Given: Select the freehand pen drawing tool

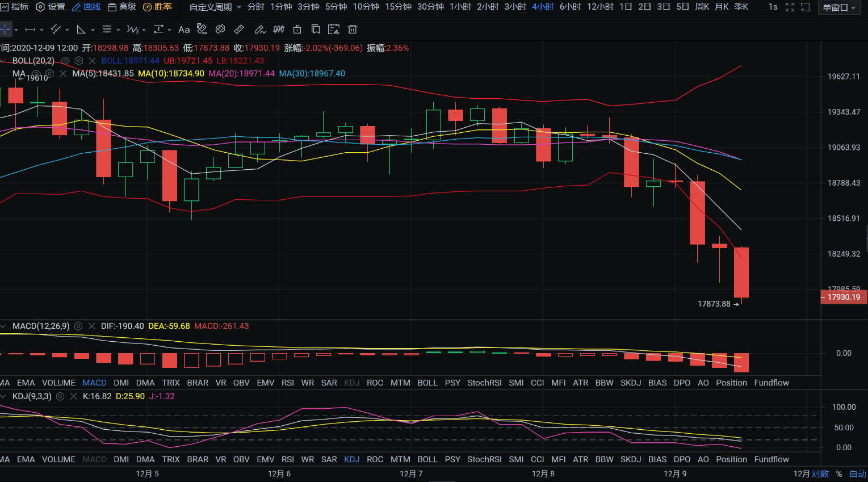Looking at the screenshot, I should [259, 30].
